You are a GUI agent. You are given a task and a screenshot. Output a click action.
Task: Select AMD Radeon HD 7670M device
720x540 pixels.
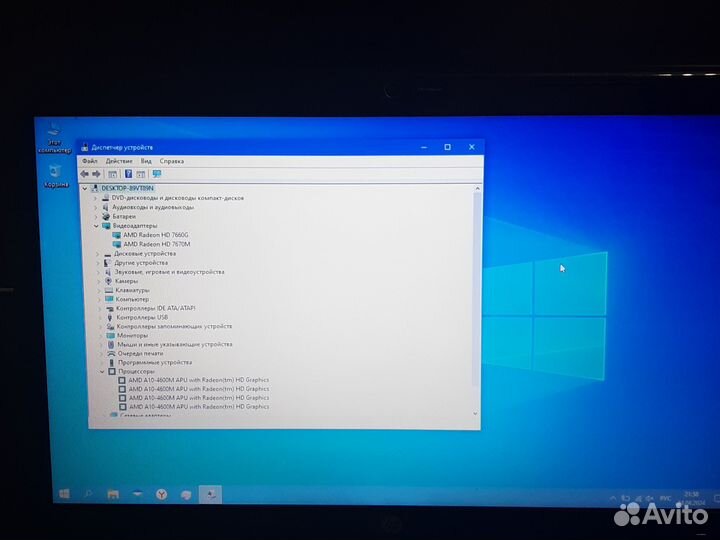(157, 244)
